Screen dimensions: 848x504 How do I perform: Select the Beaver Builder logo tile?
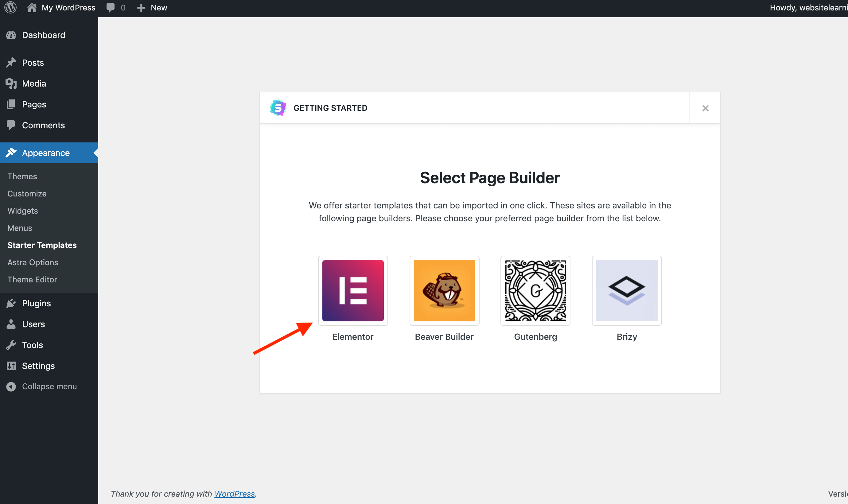coord(444,291)
